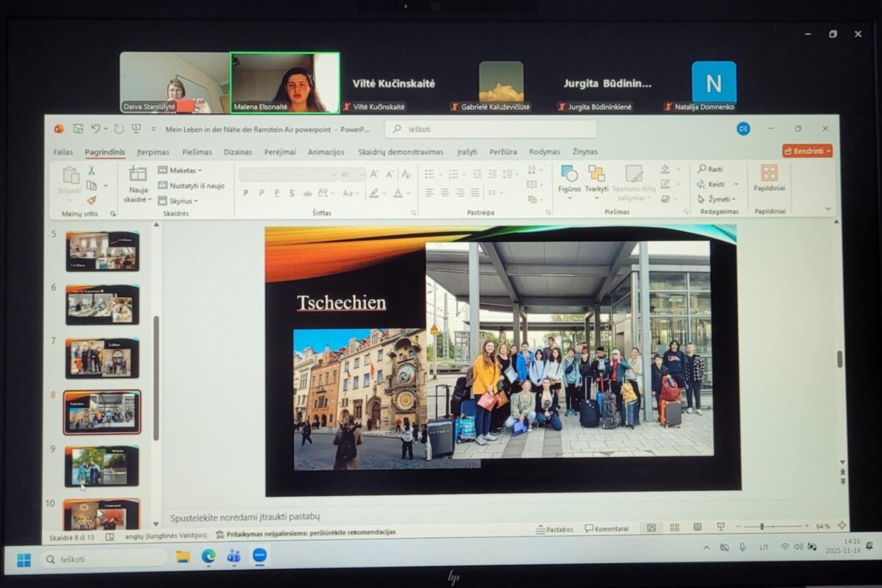The height and width of the screenshot is (588, 882).
Task: Expand the Skyrius section dropdown
Action: coord(178,201)
